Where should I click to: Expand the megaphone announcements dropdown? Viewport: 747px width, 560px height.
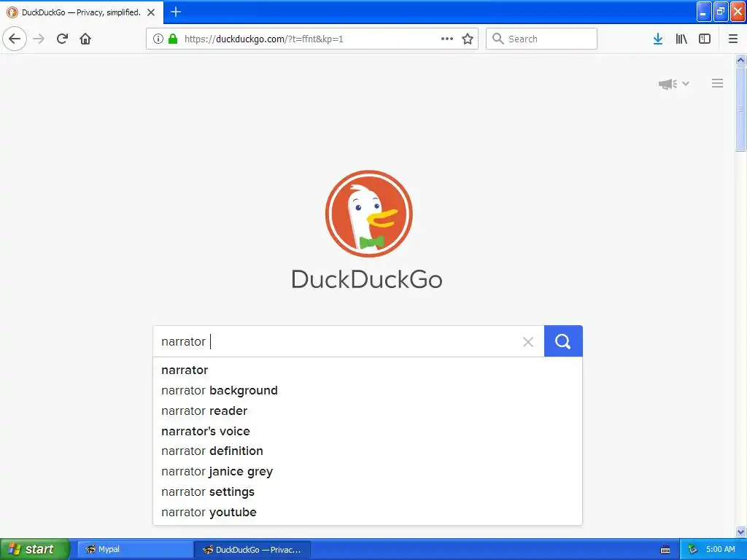point(673,84)
